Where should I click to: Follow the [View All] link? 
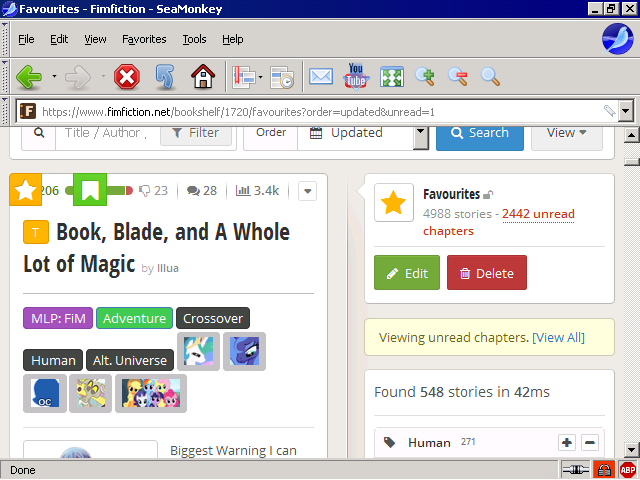[558, 338]
